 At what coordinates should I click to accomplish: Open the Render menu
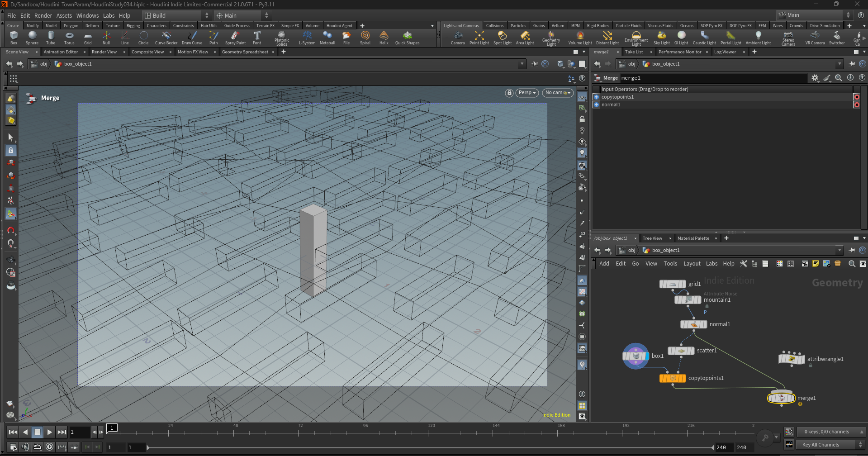43,15
